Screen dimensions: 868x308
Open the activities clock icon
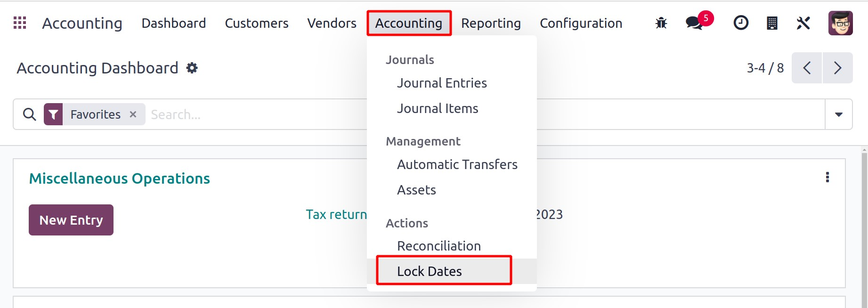pyautogui.click(x=741, y=23)
